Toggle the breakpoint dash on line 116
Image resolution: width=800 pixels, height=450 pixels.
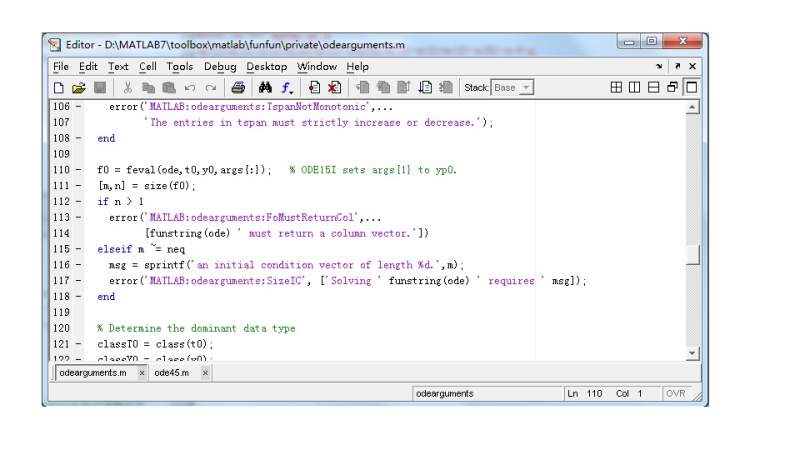pos(79,265)
